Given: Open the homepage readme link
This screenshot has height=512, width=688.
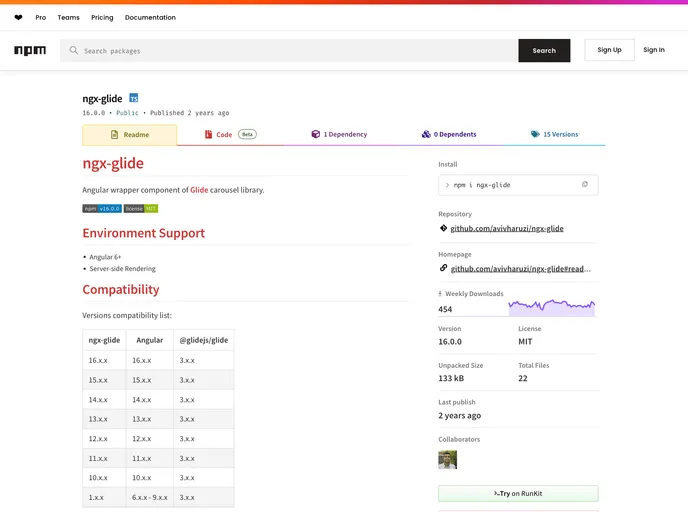Looking at the screenshot, I should (x=520, y=269).
